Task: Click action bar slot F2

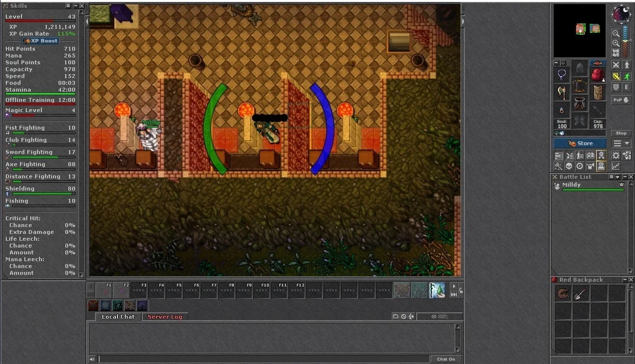Action: tap(121, 290)
